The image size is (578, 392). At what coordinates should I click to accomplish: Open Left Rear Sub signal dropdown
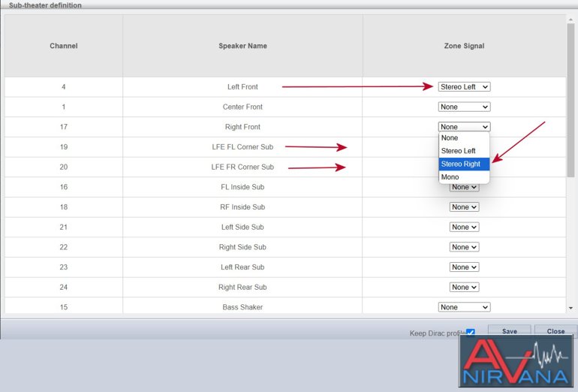[464, 267]
